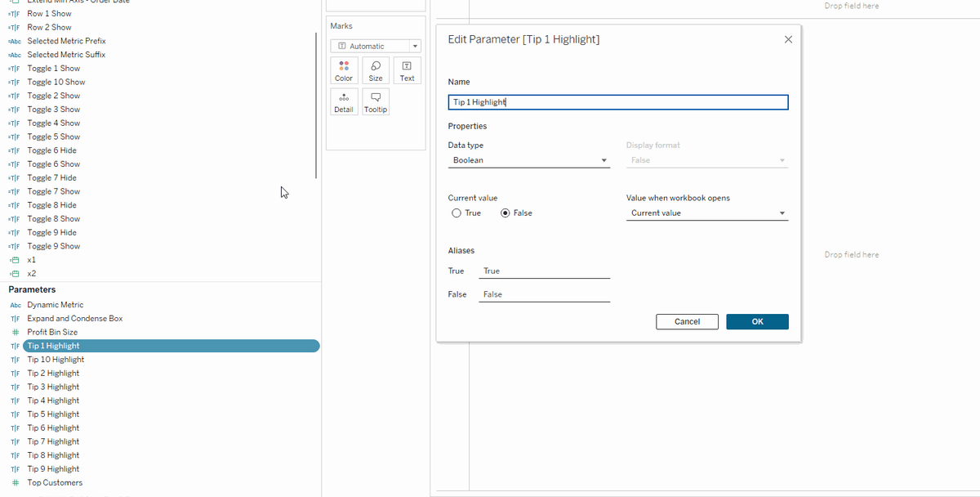The height and width of the screenshot is (497, 980).
Task: Set current value to False
Action: point(505,213)
